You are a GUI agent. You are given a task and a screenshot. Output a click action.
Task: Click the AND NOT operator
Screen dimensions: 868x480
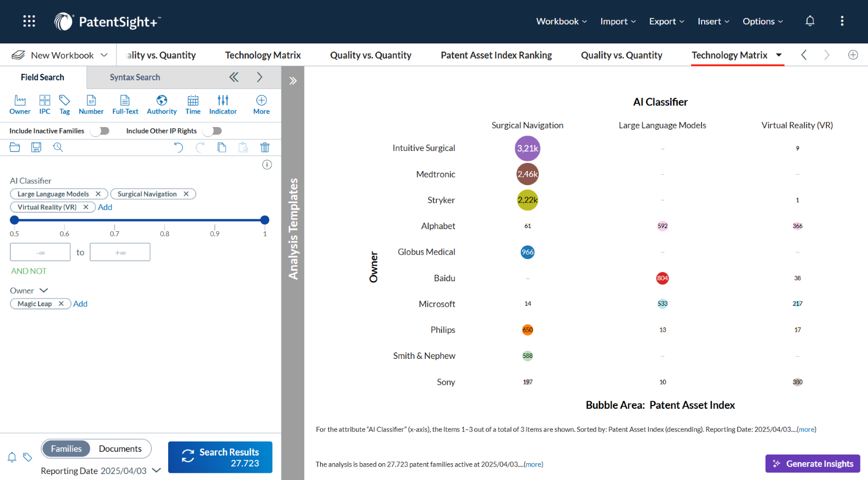[x=29, y=271]
